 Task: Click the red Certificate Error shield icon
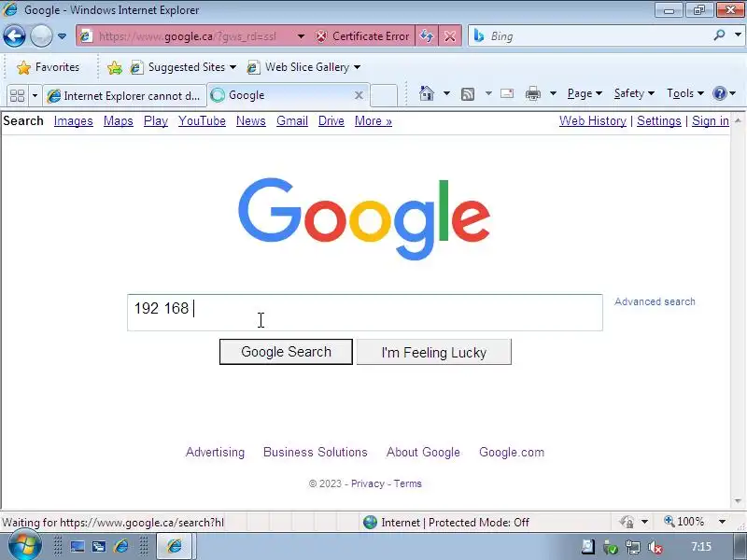[321, 36]
